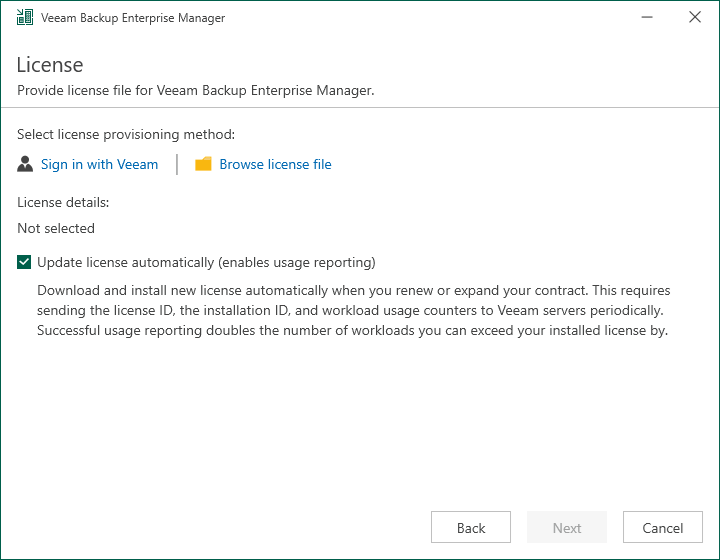Click the greyed-out Next button

point(567,527)
